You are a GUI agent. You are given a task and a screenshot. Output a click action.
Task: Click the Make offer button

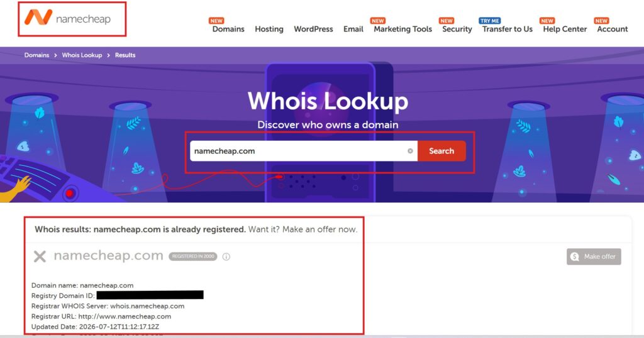(594, 256)
